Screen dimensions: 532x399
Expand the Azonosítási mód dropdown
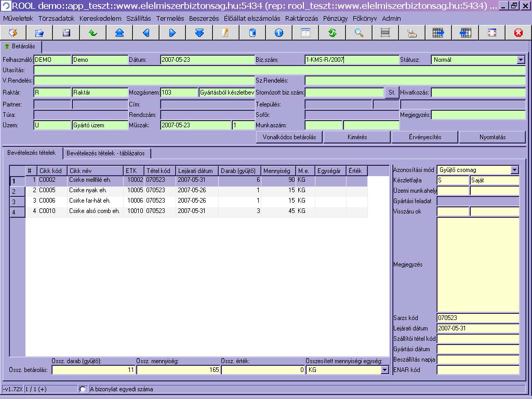tap(514, 170)
